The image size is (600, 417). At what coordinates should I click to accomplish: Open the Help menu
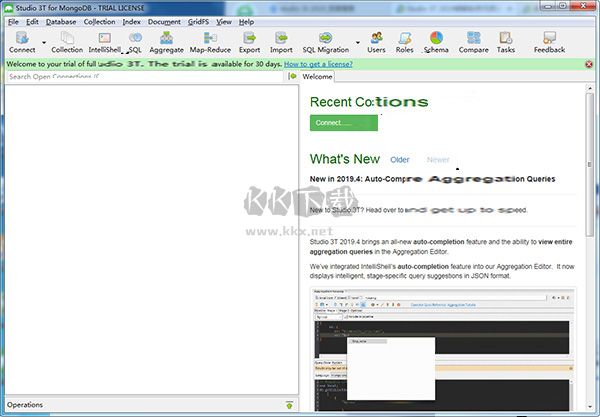point(246,22)
